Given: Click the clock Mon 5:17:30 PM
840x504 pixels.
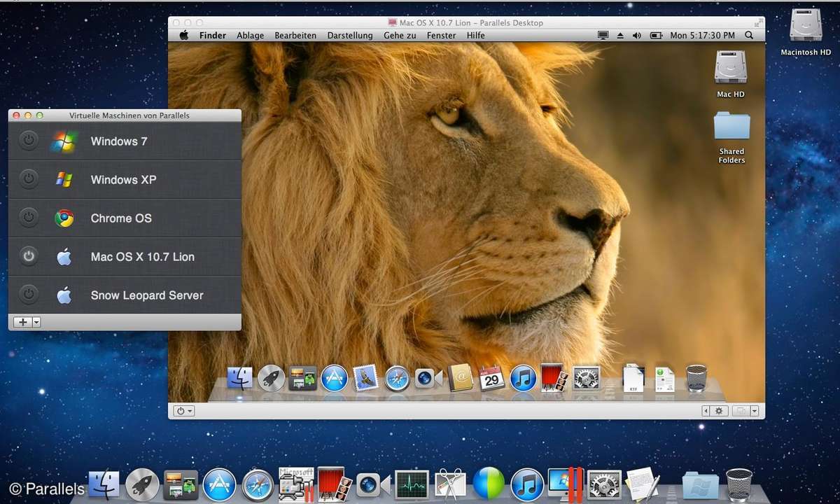Looking at the screenshot, I should [703, 35].
